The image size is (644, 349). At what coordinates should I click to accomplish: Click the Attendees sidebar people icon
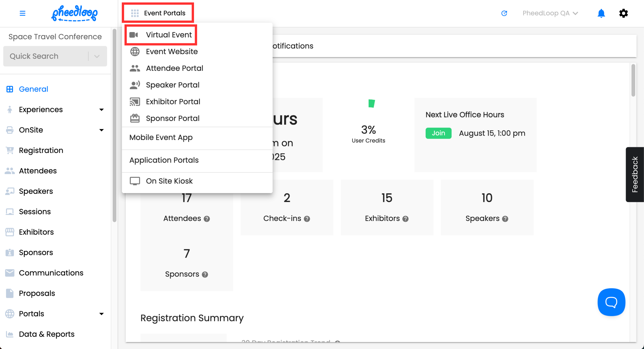[x=10, y=171]
